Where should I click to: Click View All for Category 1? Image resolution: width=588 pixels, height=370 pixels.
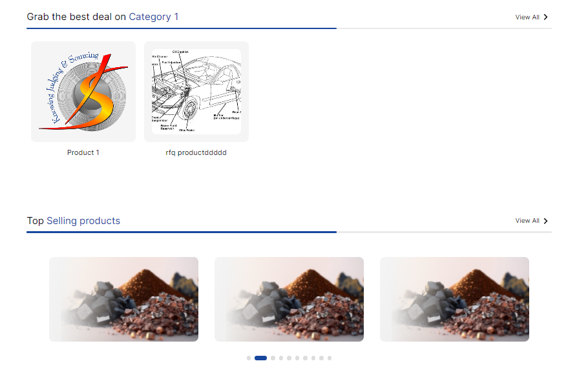coord(527,17)
